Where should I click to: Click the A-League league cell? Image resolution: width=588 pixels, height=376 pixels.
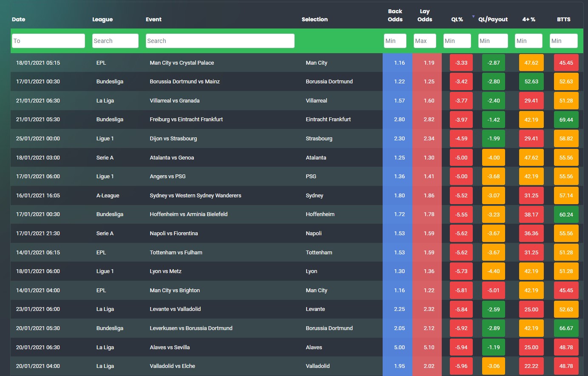(108, 195)
